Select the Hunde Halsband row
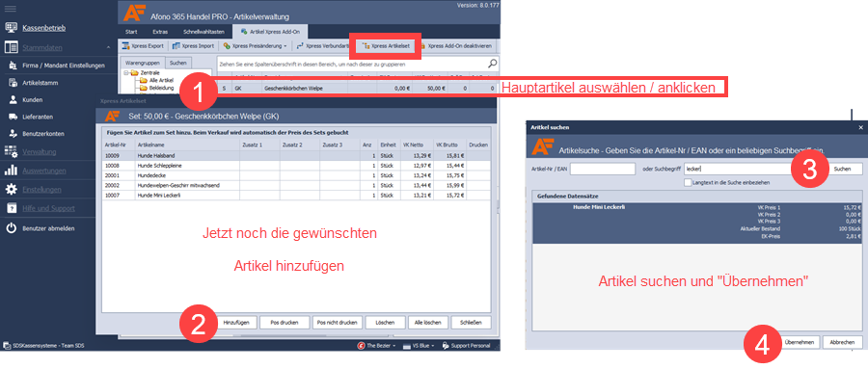 tap(296, 156)
